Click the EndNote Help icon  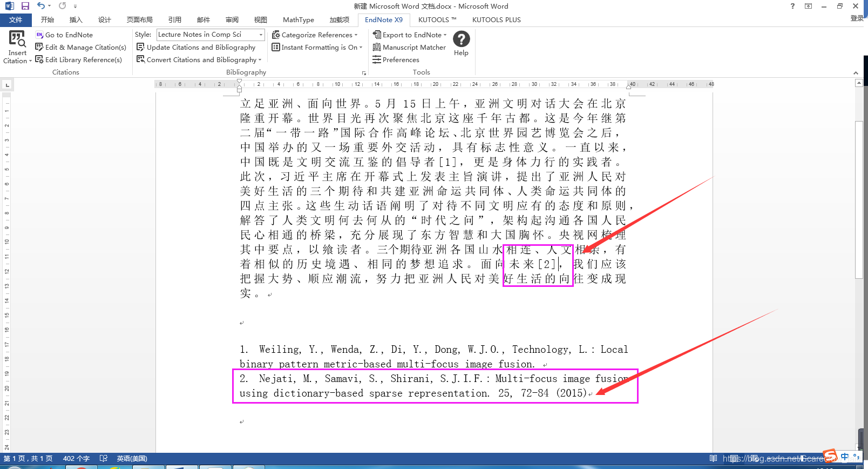462,39
